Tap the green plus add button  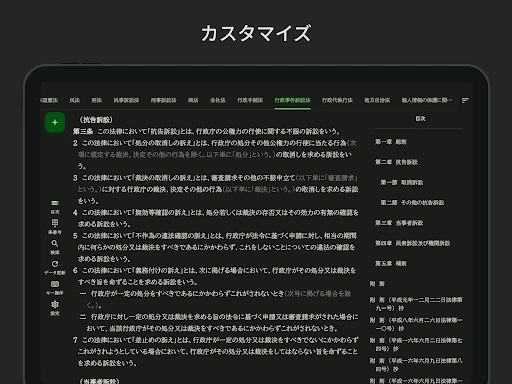pyautogui.click(x=55, y=123)
